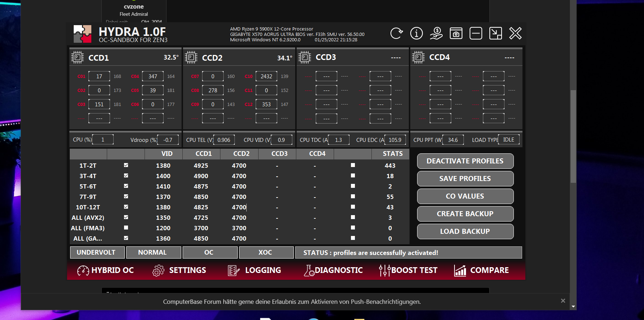The height and width of the screenshot is (320, 644).
Task: Click the LOAD TYPE field showing IDLE
Action: pyautogui.click(x=509, y=140)
